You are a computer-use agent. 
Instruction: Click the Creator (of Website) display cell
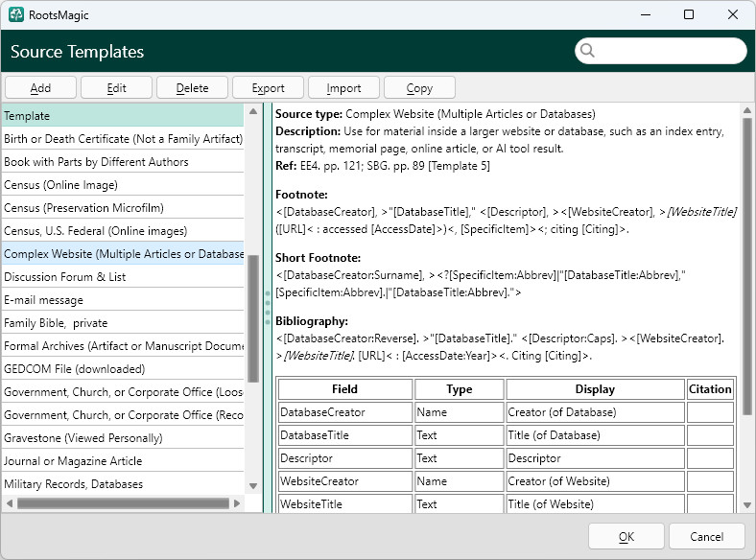tap(595, 481)
